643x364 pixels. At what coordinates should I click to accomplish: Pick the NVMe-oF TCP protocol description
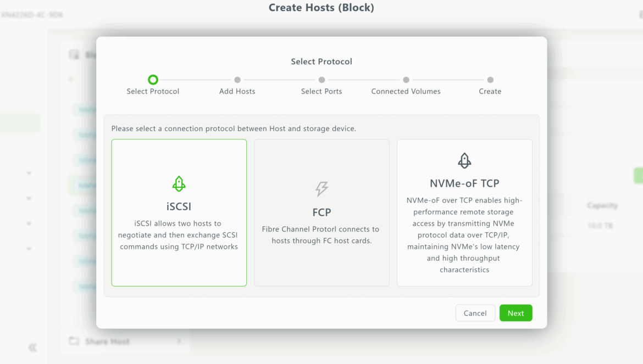464,235
